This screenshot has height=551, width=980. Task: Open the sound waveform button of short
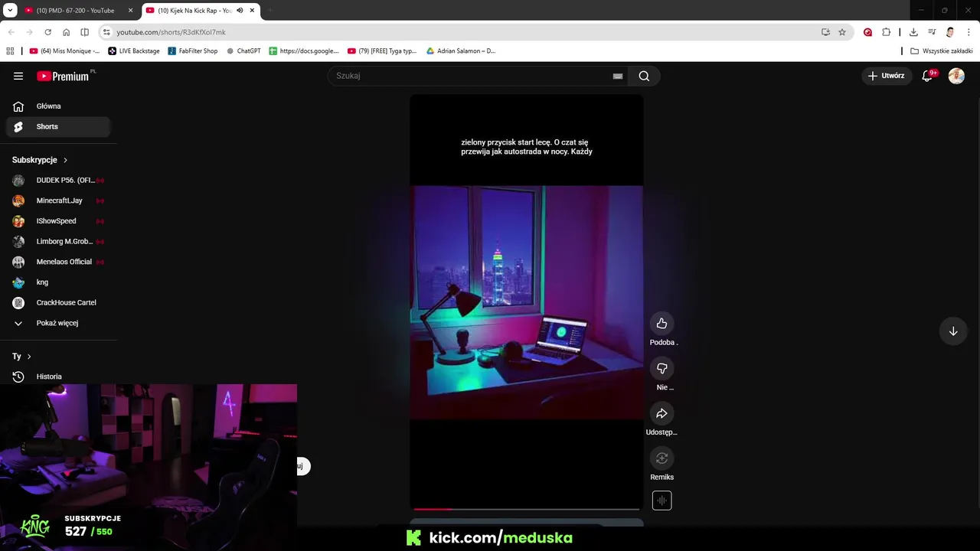point(661,500)
